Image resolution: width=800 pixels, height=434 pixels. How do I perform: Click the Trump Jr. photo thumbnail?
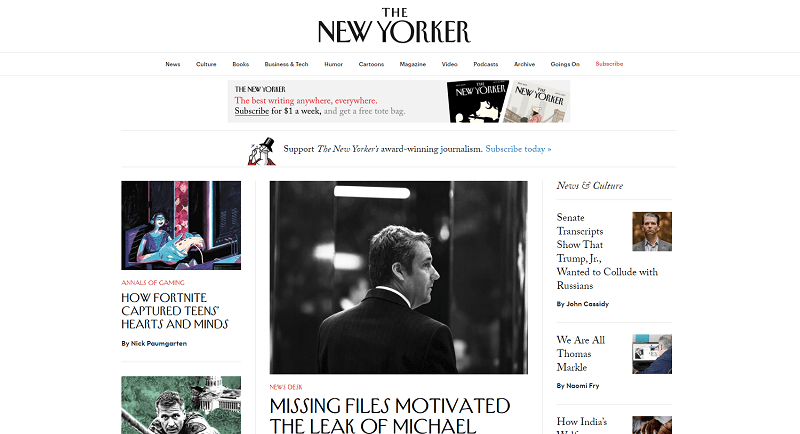652,232
